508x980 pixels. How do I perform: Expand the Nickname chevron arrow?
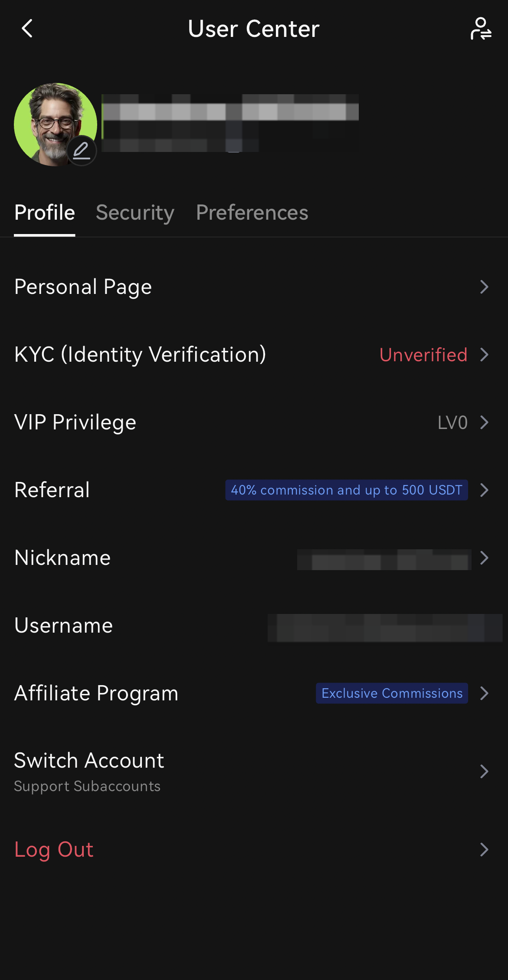484,558
